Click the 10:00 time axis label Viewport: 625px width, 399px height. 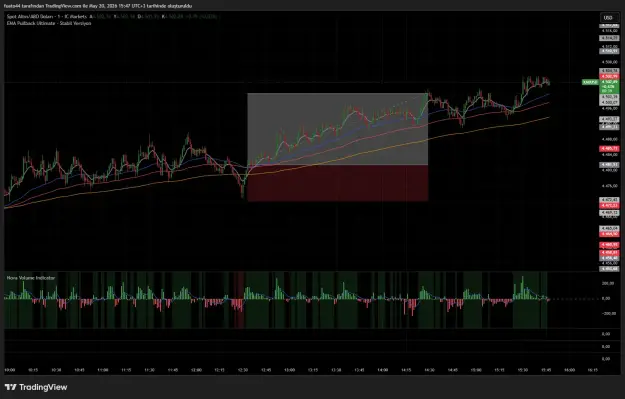pos(10,370)
